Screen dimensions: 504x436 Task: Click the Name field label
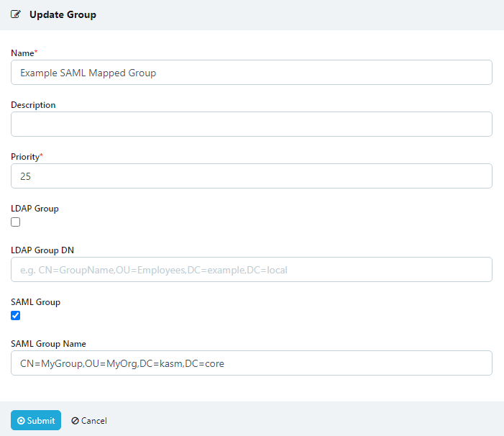[x=22, y=53]
